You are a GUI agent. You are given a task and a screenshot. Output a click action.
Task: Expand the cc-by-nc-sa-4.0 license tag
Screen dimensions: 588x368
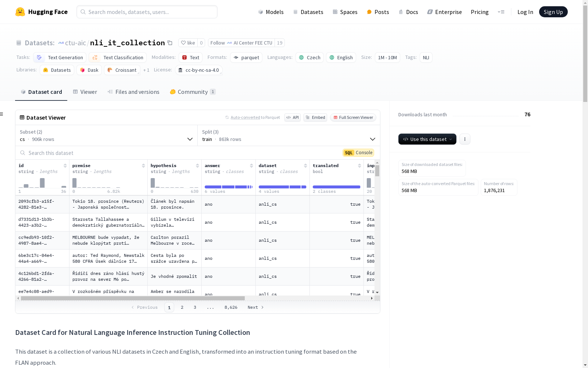coord(199,70)
